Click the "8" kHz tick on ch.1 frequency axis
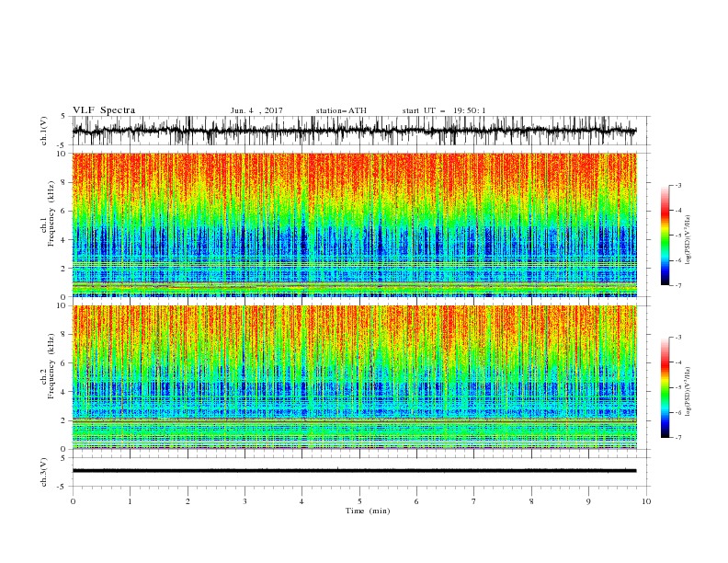This screenshot has width=728, height=563. click(x=64, y=182)
